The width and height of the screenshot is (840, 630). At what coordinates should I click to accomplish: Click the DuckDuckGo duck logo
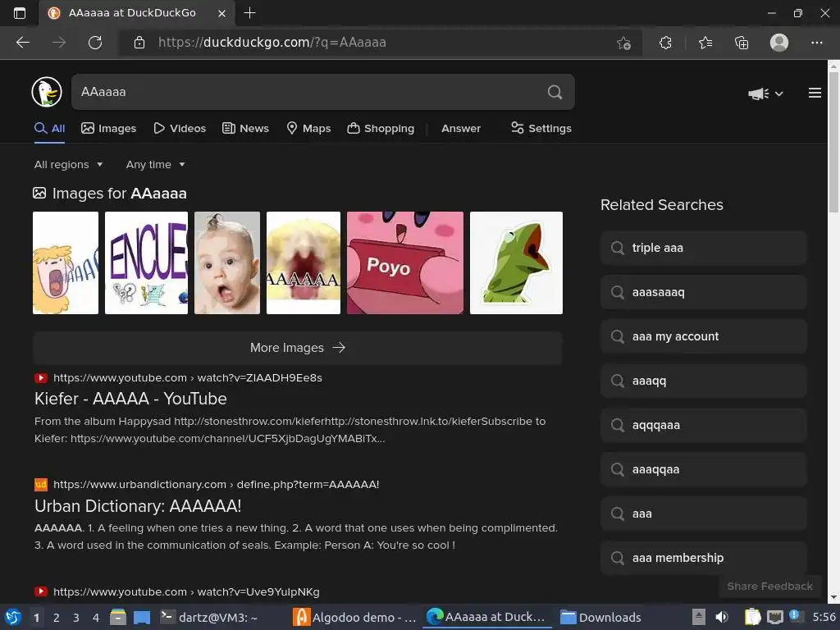pyautogui.click(x=47, y=92)
